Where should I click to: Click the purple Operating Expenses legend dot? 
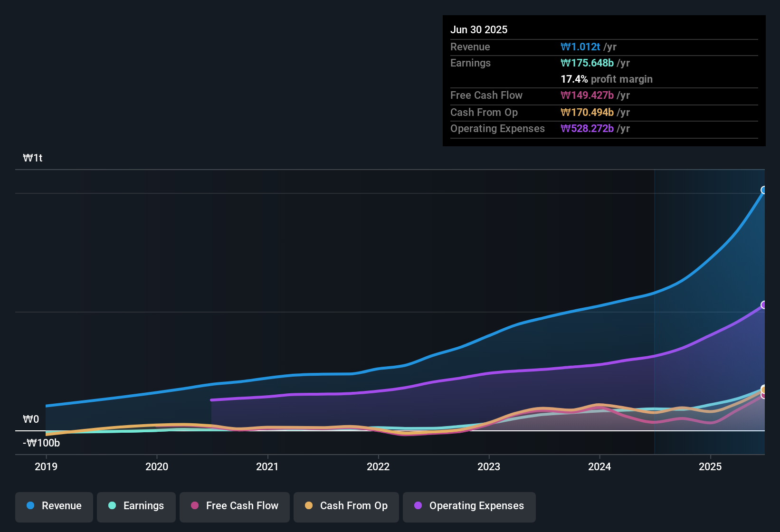(x=418, y=506)
